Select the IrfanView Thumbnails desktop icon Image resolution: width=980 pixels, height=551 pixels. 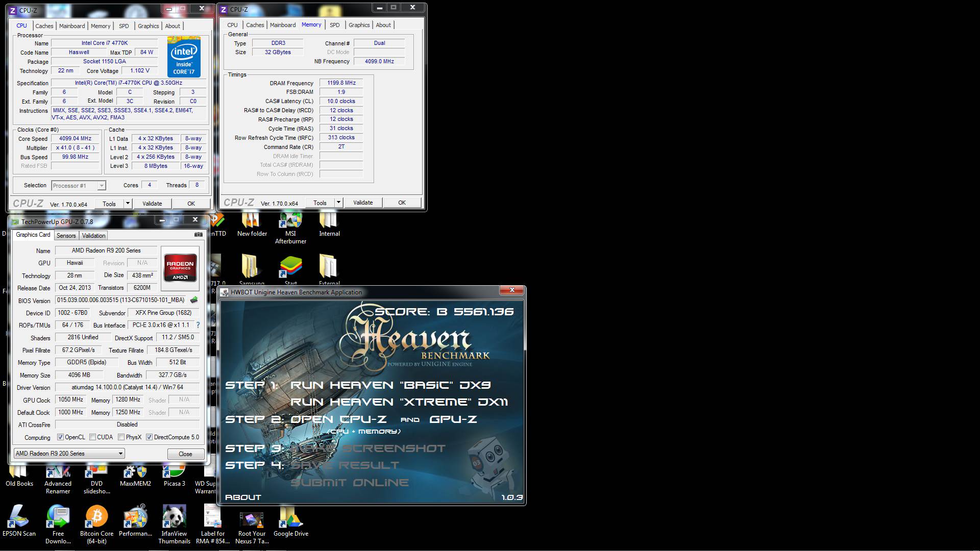pyautogui.click(x=174, y=524)
